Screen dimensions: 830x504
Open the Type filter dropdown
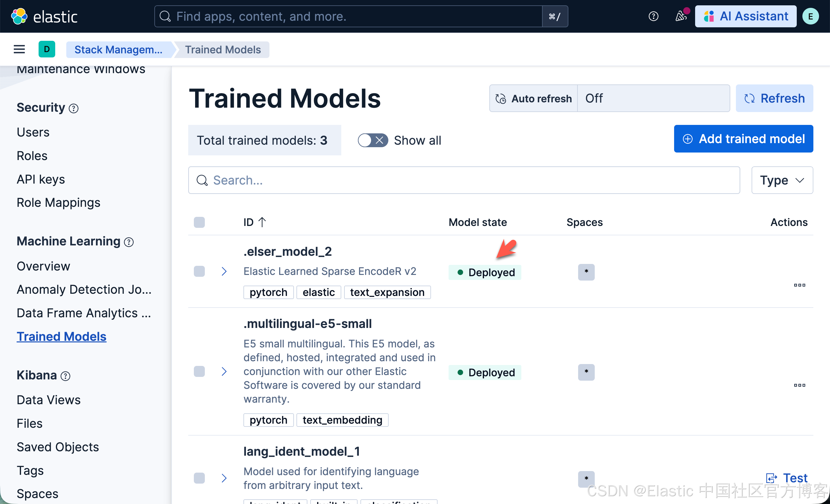[x=782, y=180]
